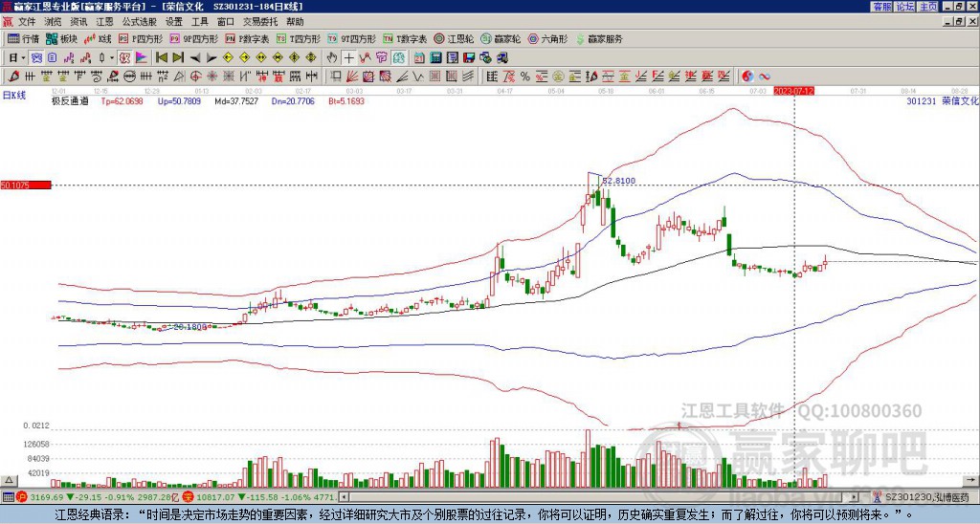Open the 客服 link

click(x=881, y=7)
